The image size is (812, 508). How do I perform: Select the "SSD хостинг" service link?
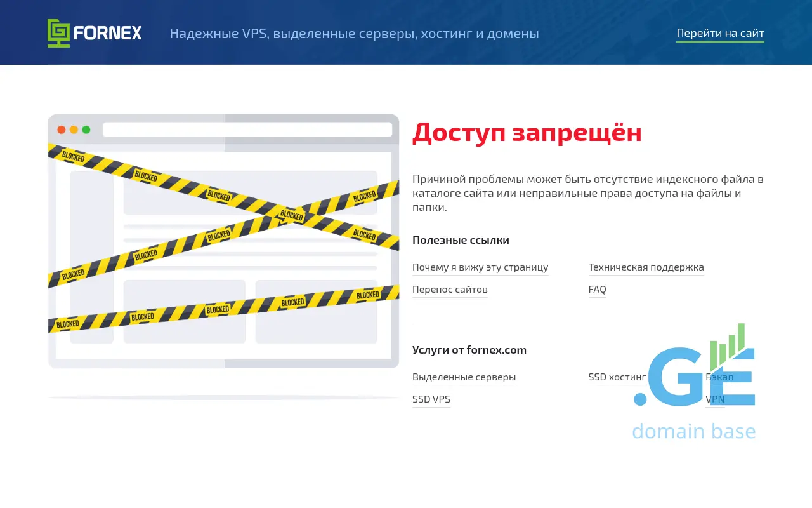[x=617, y=377]
